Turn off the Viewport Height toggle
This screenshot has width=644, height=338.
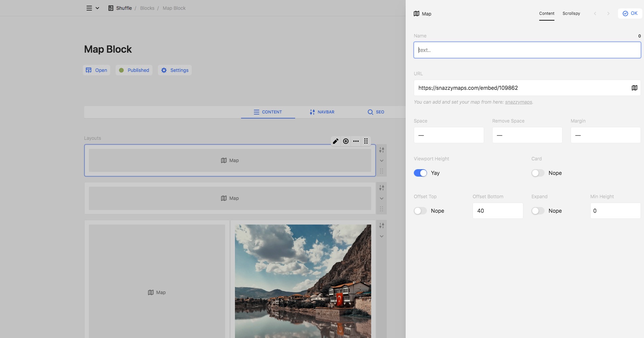pos(420,173)
